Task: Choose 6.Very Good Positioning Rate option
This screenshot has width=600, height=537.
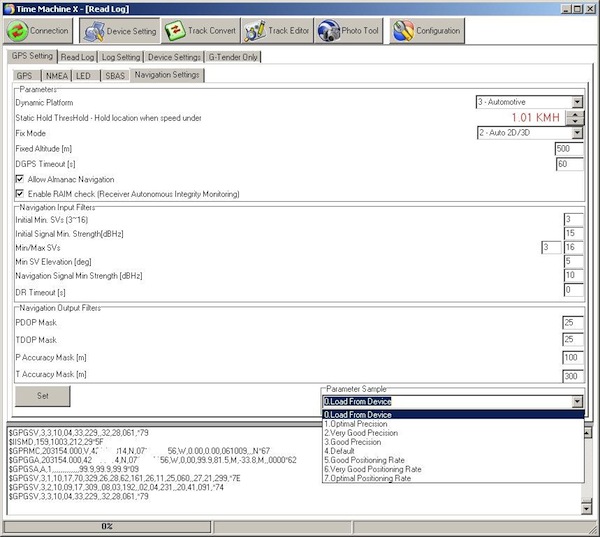Action: (x=453, y=469)
